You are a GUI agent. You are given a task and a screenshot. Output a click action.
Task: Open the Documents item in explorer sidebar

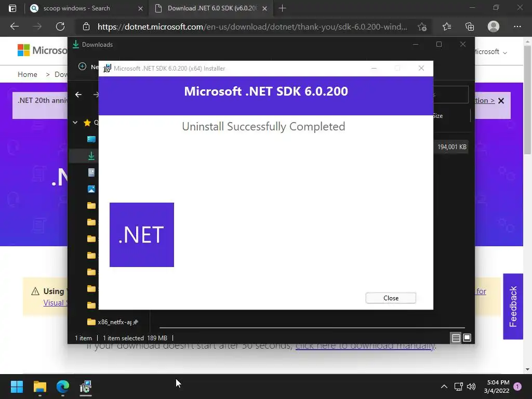click(91, 172)
